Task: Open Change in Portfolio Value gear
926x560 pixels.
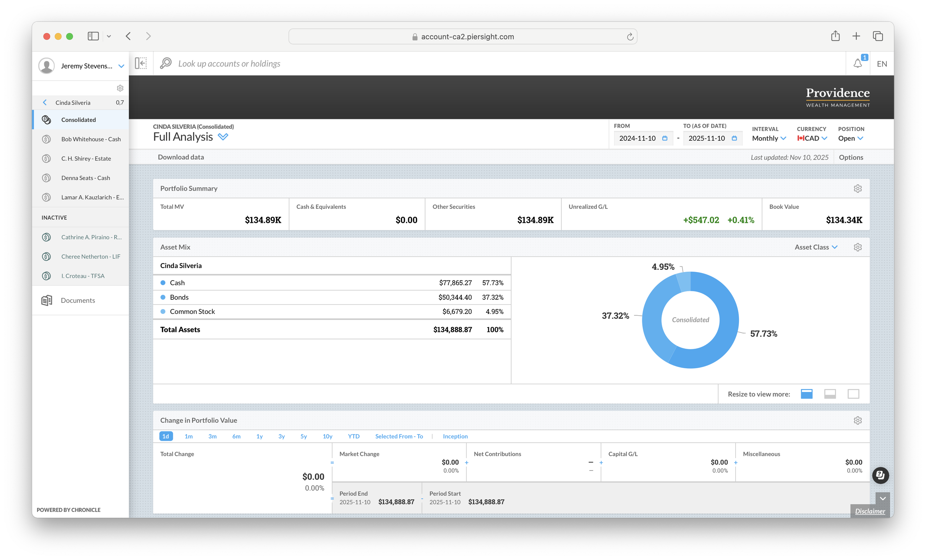Action: click(857, 420)
